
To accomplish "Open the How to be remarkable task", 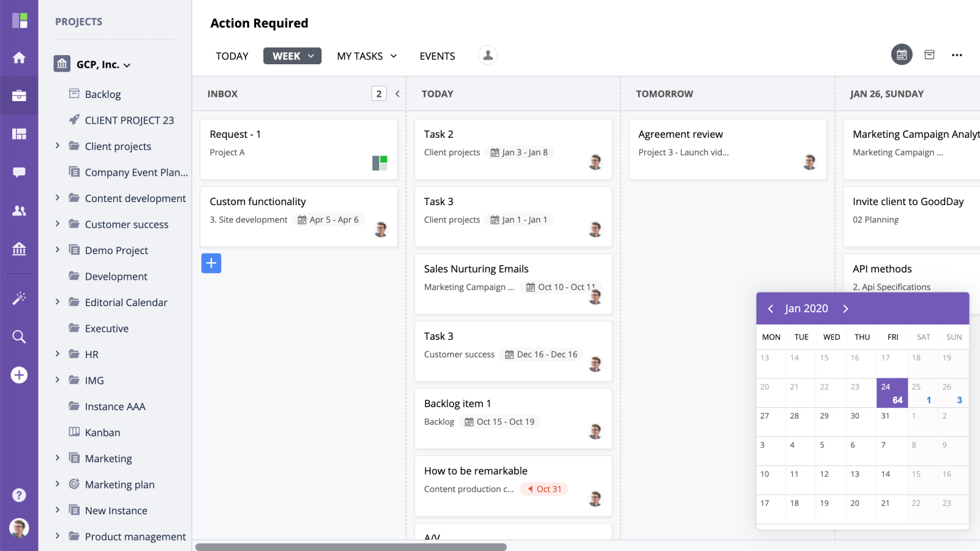I will 513,486.
